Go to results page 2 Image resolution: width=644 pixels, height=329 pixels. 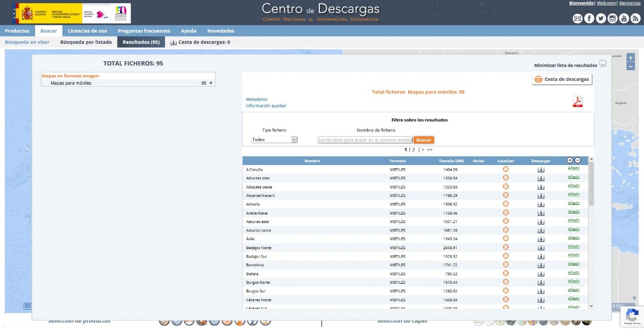coord(414,150)
